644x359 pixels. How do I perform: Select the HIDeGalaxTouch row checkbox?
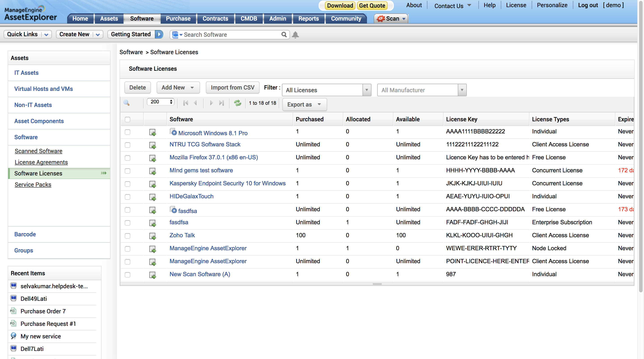(x=128, y=197)
